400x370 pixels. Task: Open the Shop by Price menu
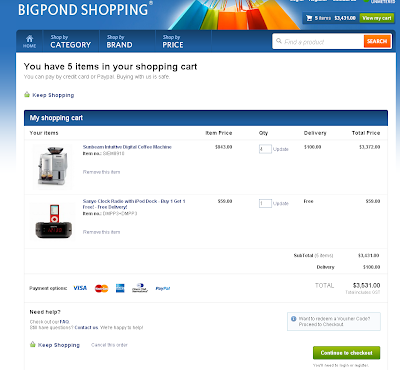(x=173, y=41)
